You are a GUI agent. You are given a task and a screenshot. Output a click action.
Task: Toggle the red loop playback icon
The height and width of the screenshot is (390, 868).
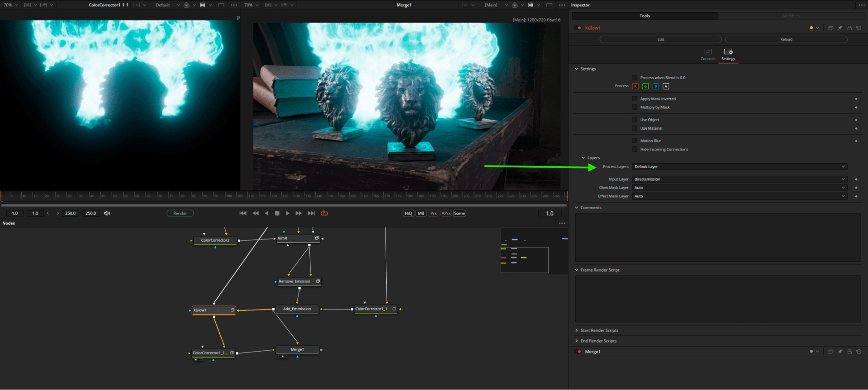[x=324, y=213]
